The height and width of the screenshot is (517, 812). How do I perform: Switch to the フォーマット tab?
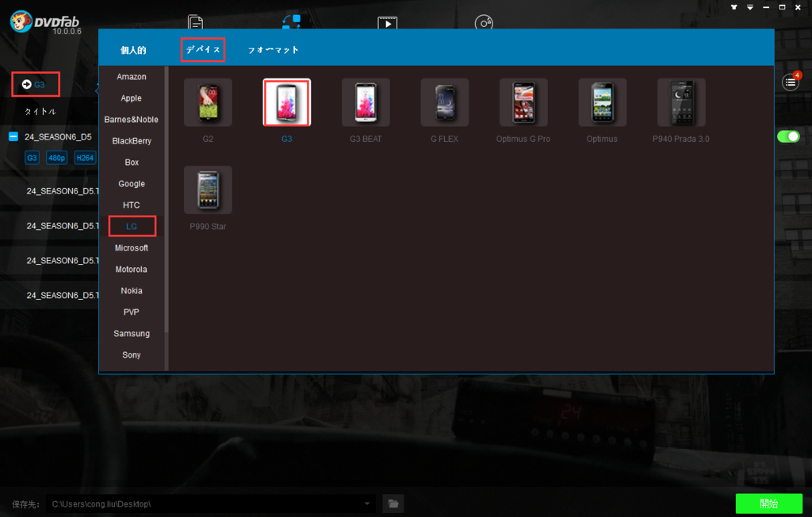[273, 50]
